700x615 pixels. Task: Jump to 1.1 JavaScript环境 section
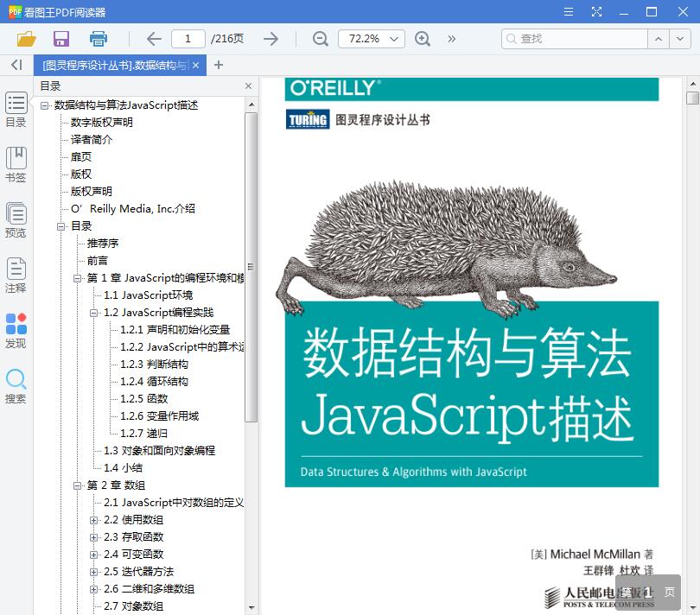[x=149, y=295]
